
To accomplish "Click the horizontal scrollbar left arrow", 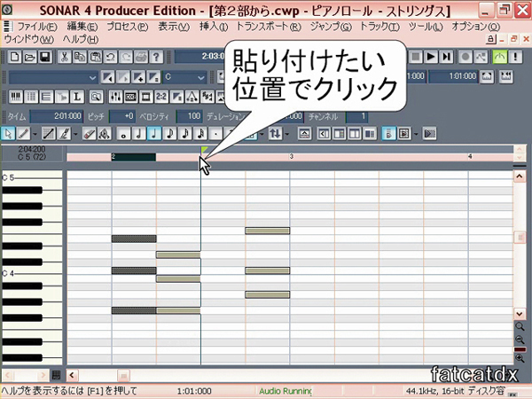I will (x=72, y=375).
